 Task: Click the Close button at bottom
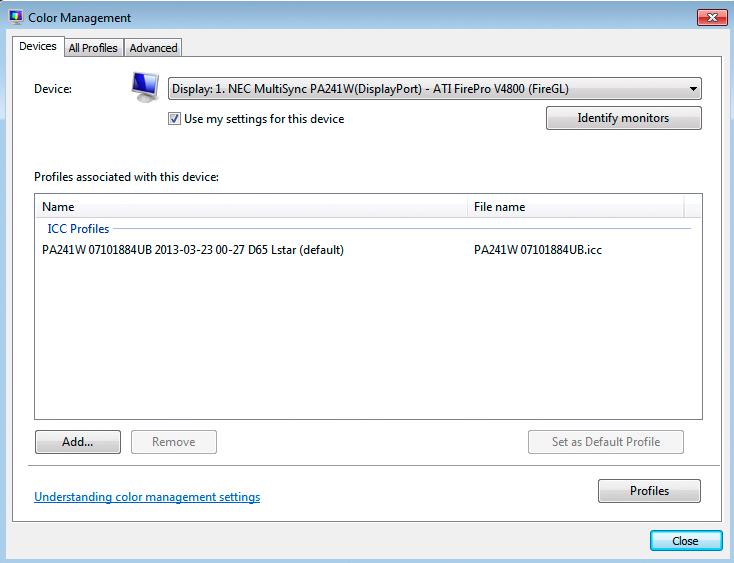(x=686, y=541)
